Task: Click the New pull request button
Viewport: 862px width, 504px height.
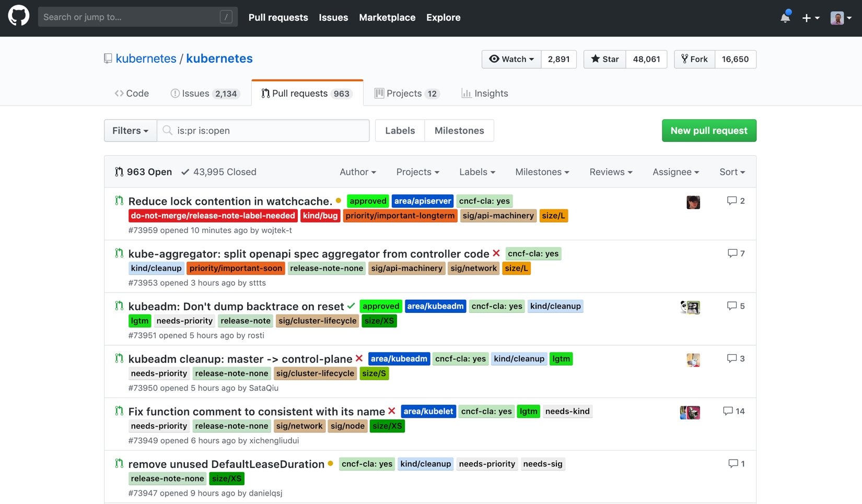Action: (709, 131)
